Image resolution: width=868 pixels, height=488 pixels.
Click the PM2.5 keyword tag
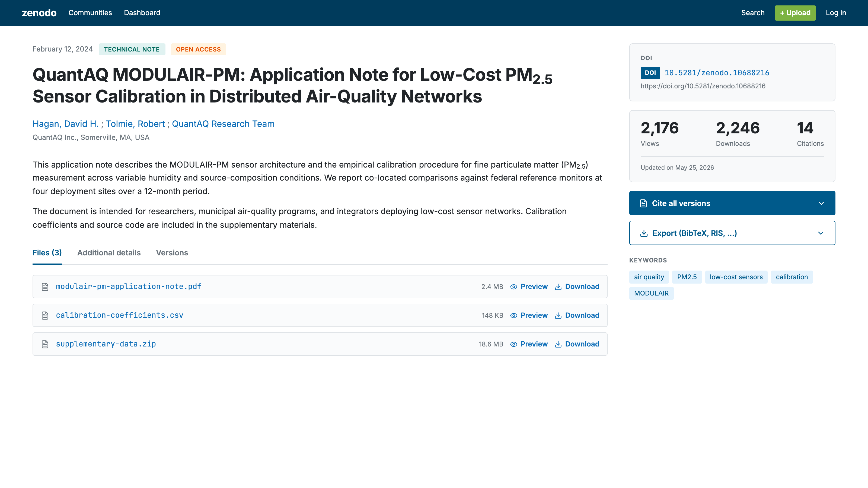click(687, 277)
